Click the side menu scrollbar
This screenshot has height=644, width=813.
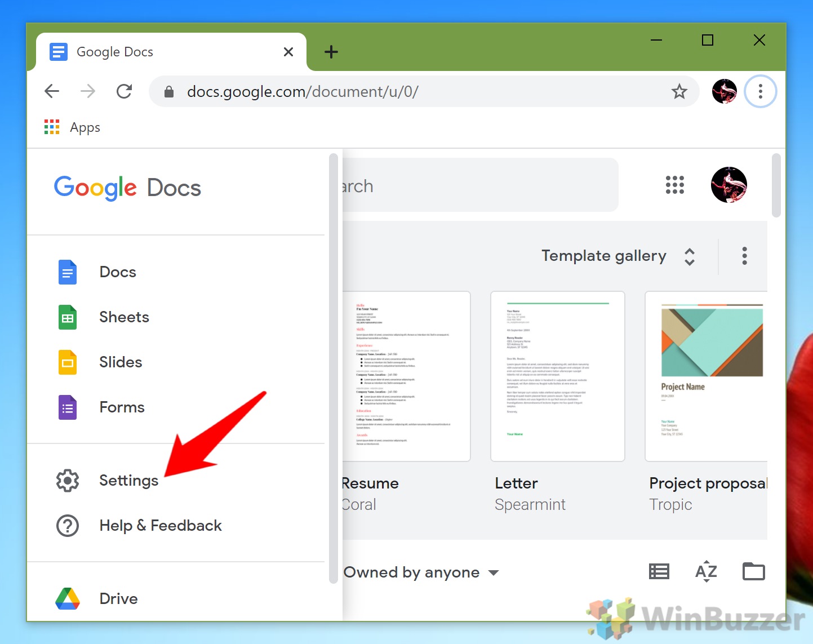[x=334, y=368]
